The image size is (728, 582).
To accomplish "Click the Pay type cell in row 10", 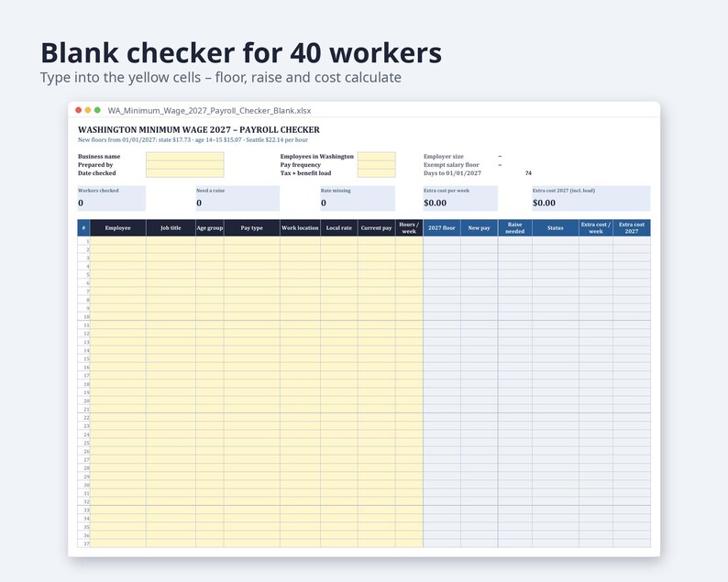I will click(252, 316).
